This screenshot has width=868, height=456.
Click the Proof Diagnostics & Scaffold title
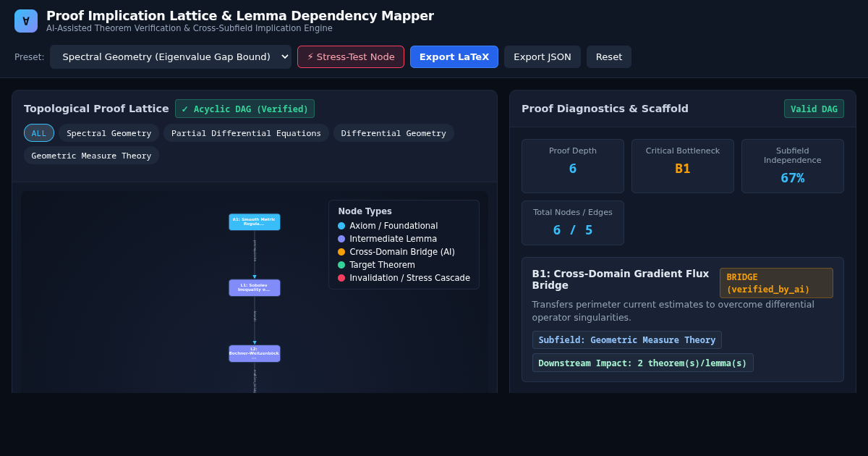(605, 109)
